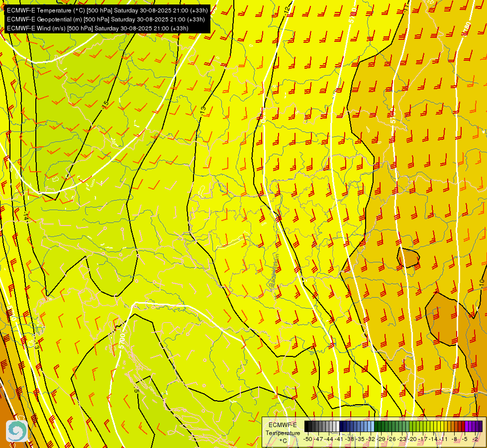Pick the dark purple swatch ending the legend
487x448 pixels.
[481, 426]
